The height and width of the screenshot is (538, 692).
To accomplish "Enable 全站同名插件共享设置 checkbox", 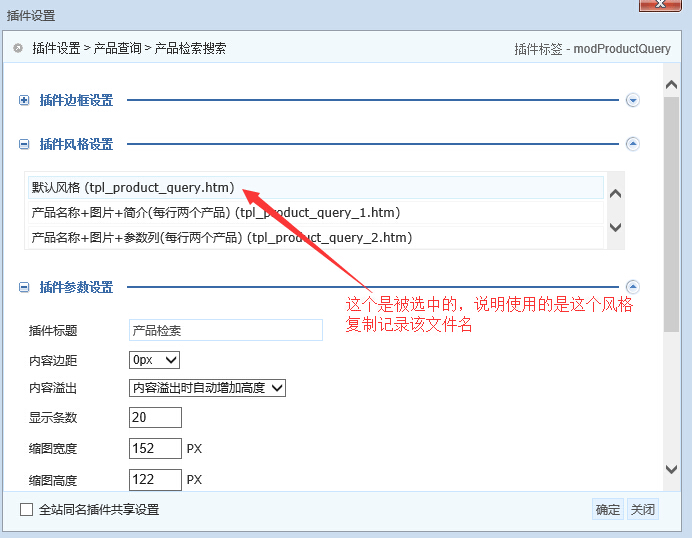I will click(x=27, y=510).
